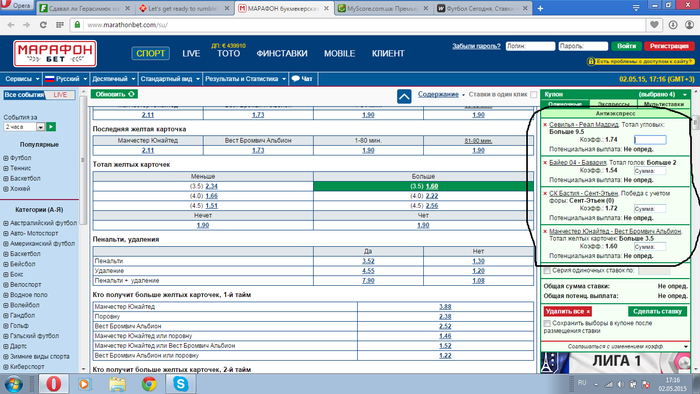This screenshot has width=700, height=394.
Task: Click the browser back arrow
Action: point(11,25)
